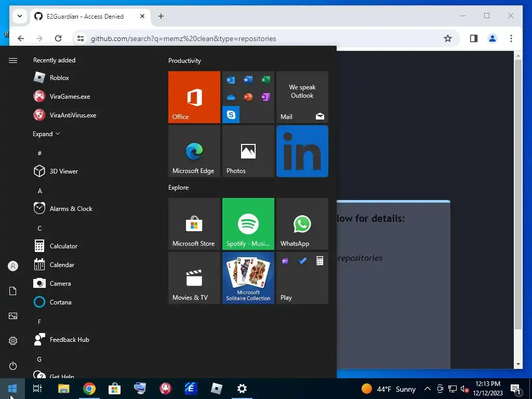Open Chrome tab search dropdown
This screenshot has height=399, width=532.
point(20,16)
